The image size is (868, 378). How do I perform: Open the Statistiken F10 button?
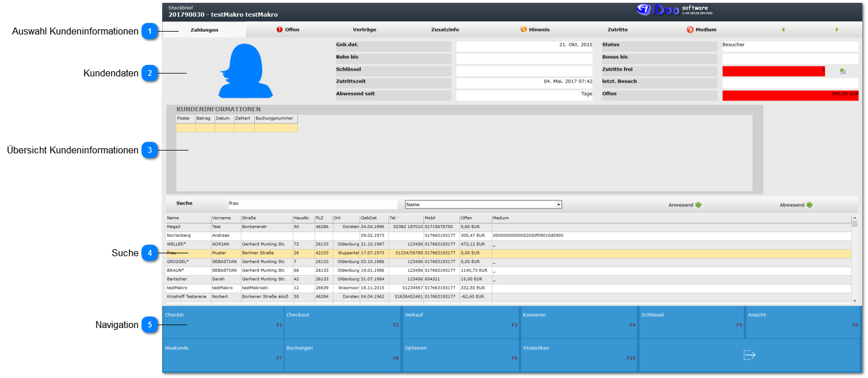click(x=579, y=355)
